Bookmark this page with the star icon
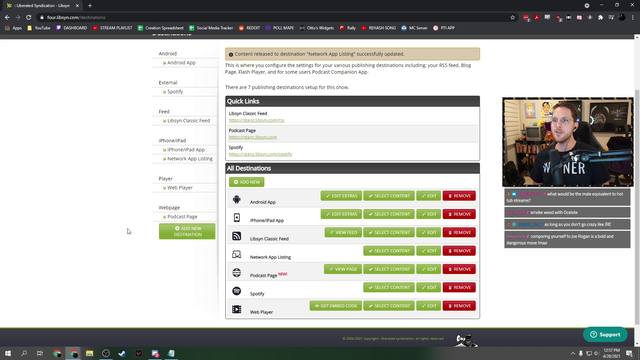Viewport: 640px width, 360px height. coord(513,18)
